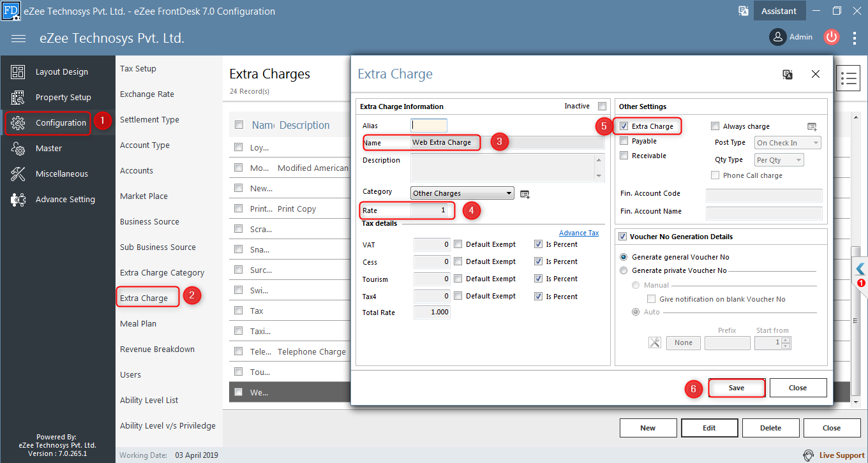Click the VAT value field
Screen dimensions: 868x463
432,244
